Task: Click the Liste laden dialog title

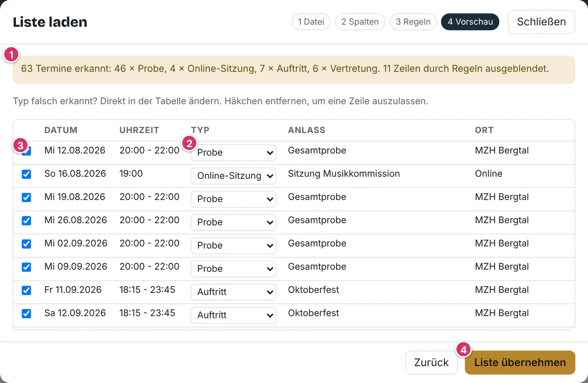Action: click(x=50, y=22)
